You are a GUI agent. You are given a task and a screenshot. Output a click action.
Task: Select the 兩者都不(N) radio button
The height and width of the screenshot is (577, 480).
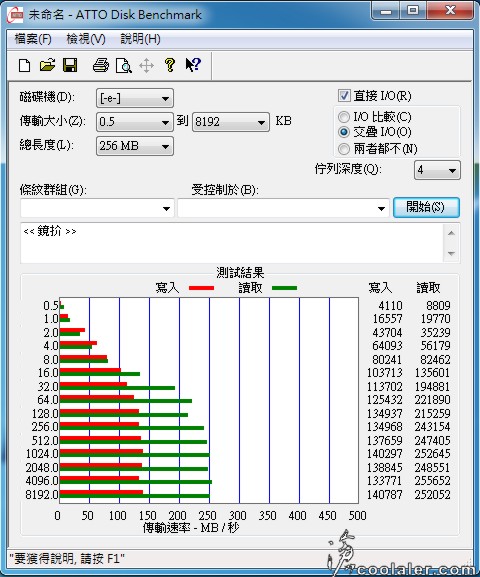pyautogui.click(x=343, y=149)
